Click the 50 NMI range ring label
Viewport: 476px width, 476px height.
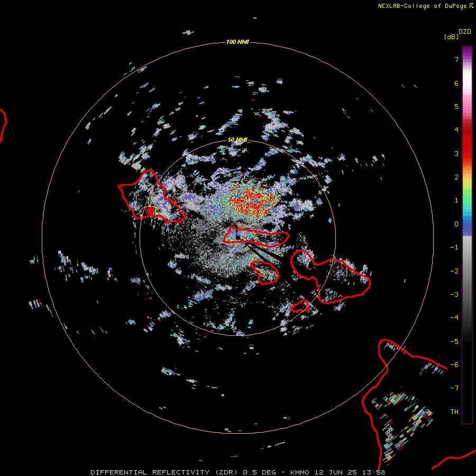(x=237, y=140)
